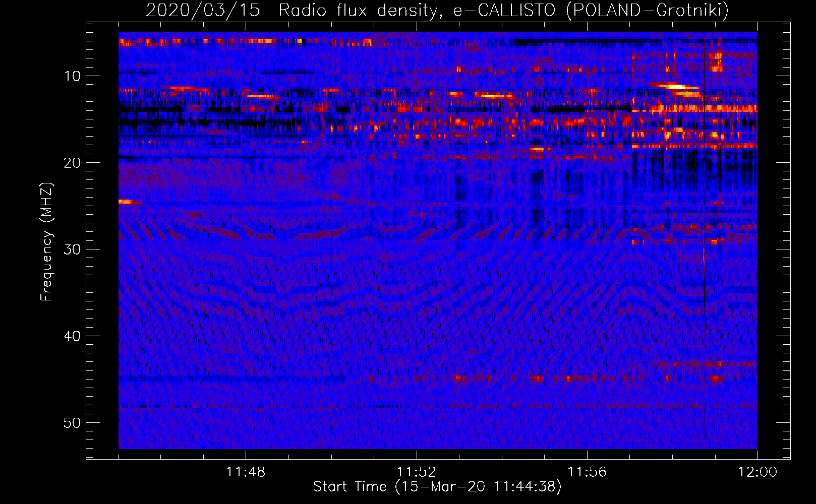Click the 'Frequency (MHZ)' axis label
The height and width of the screenshot is (504, 816).
(x=46, y=242)
